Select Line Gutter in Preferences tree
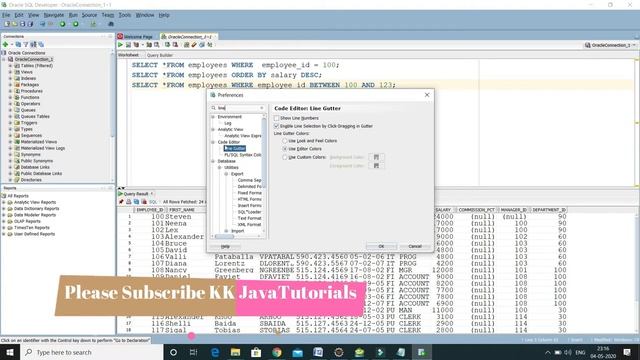Viewport: 640px width, 360px height. (235, 149)
